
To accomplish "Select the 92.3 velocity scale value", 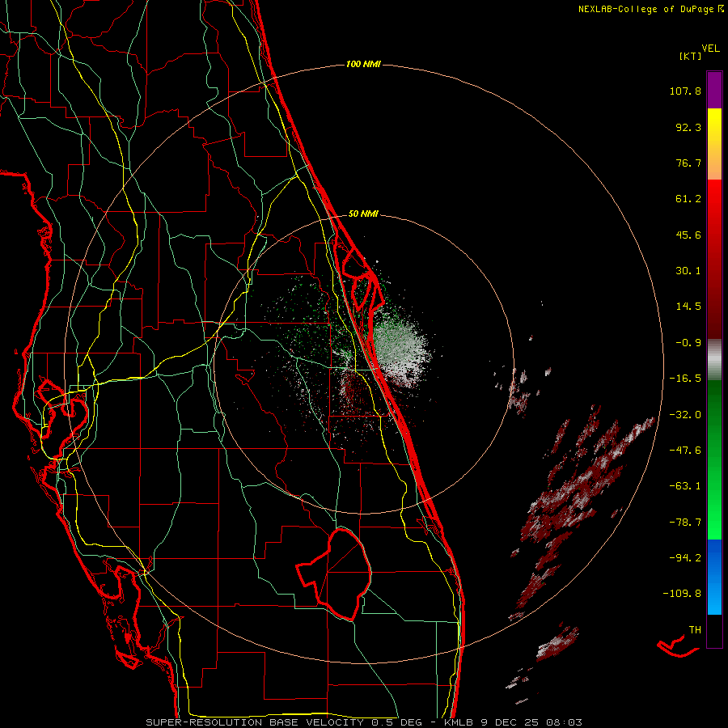I will point(688,127).
